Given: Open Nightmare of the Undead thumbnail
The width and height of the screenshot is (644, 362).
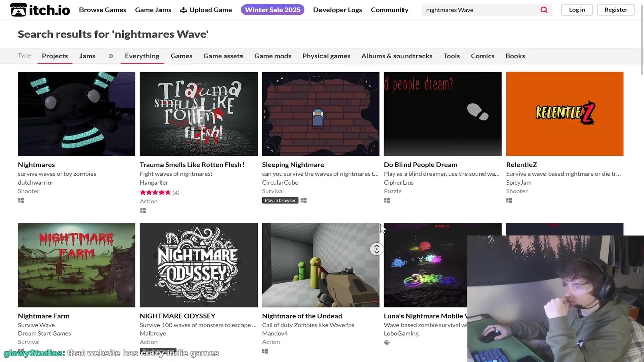Looking at the screenshot, I should click(320, 265).
